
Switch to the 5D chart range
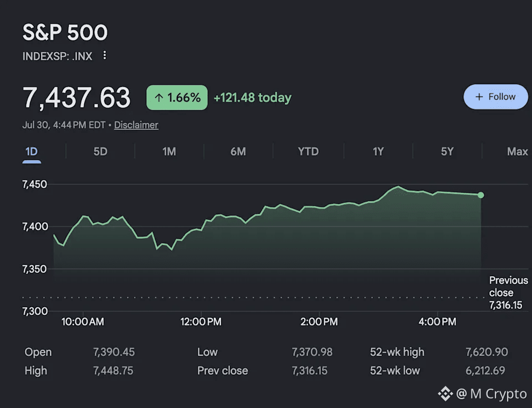tap(100, 152)
